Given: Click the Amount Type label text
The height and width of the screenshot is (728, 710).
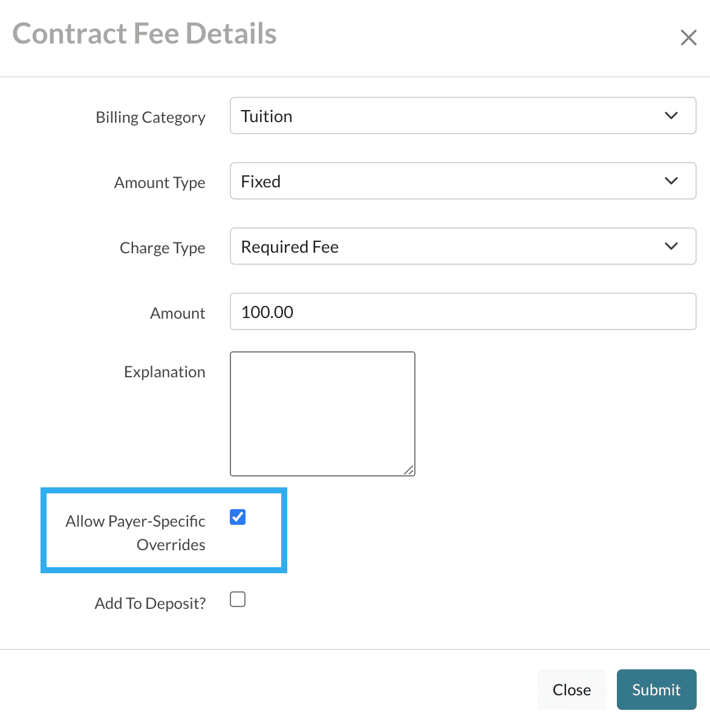Looking at the screenshot, I should pyautogui.click(x=160, y=183).
